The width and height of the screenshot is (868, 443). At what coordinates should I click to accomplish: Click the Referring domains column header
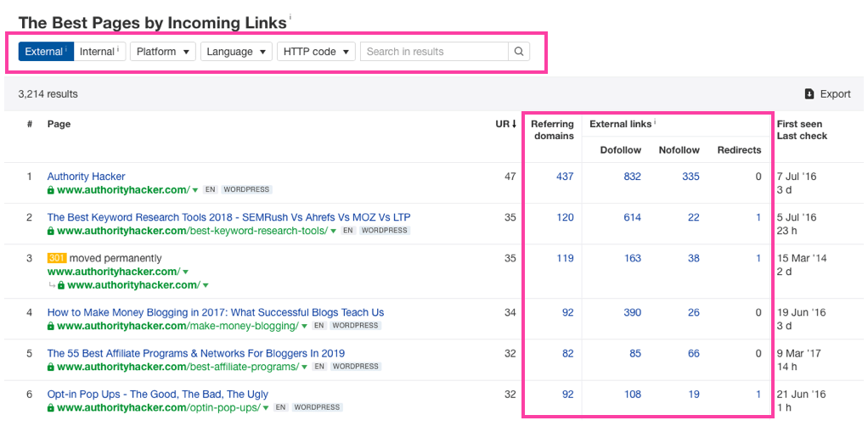tap(552, 130)
